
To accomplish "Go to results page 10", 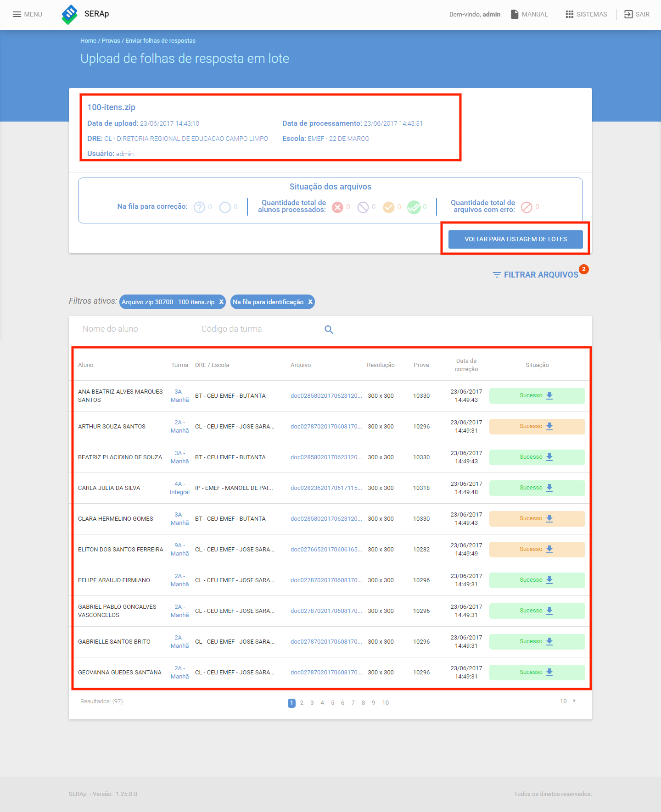I will pos(386,703).
